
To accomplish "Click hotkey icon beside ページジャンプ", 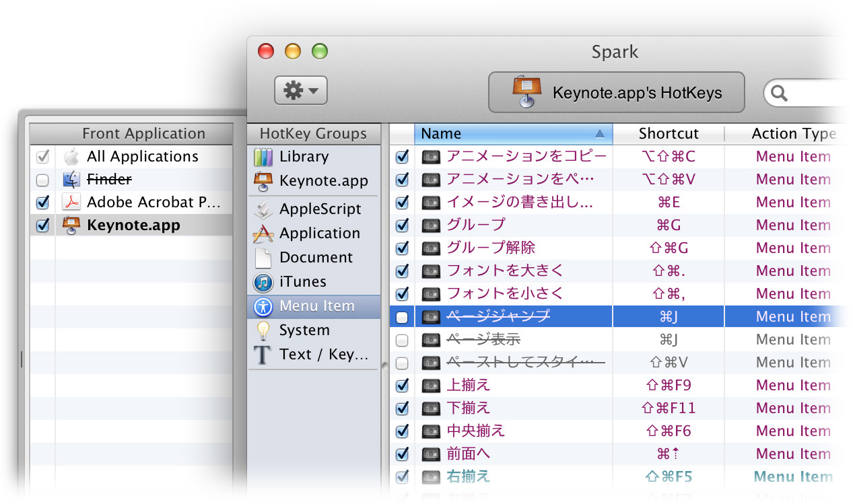I will point(431,317).
